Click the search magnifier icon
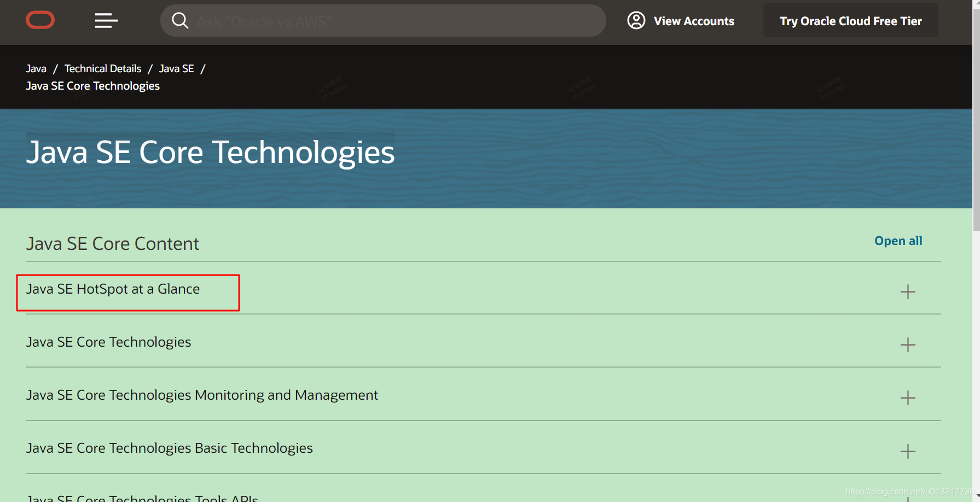The width and height of the screenshot is (980, 502). pyautogui.click(x=180, y=21)
